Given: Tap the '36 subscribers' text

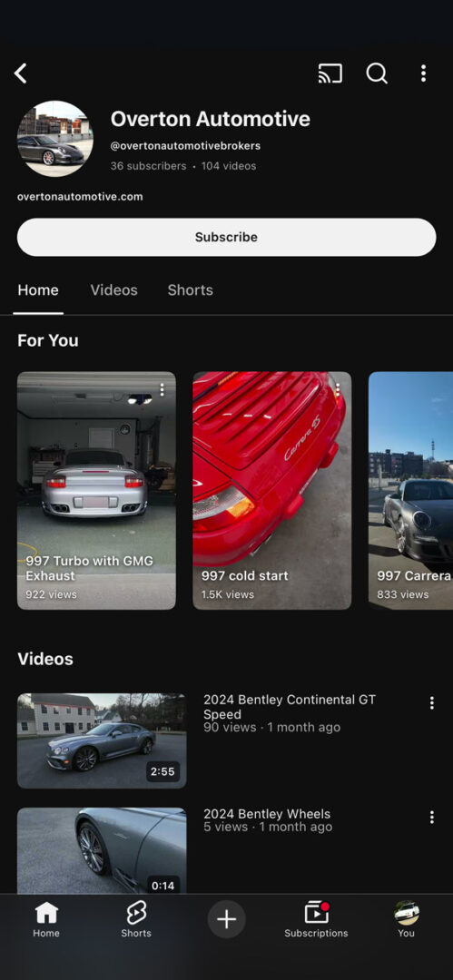Looking at the screenshot, I should pyautogui.click(x=148, y=166).
